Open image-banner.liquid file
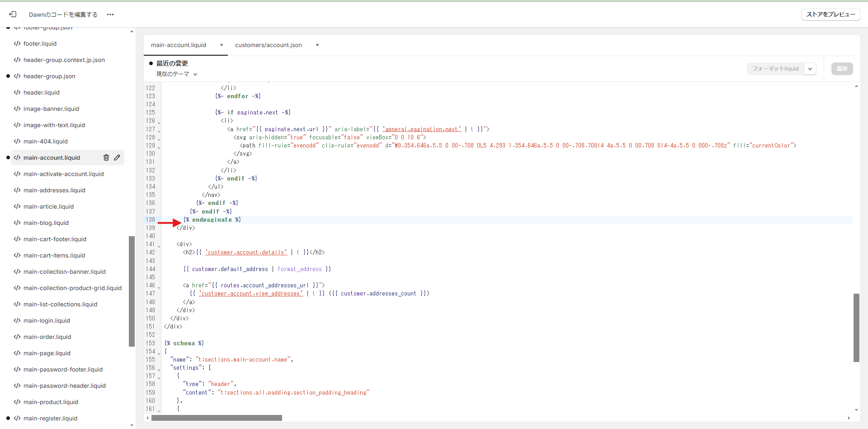The width and height of the screenshot is (868, 429). [51, 109]
